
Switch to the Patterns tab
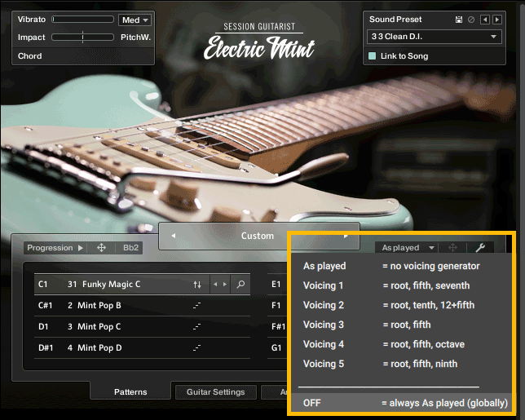[130, 392]
